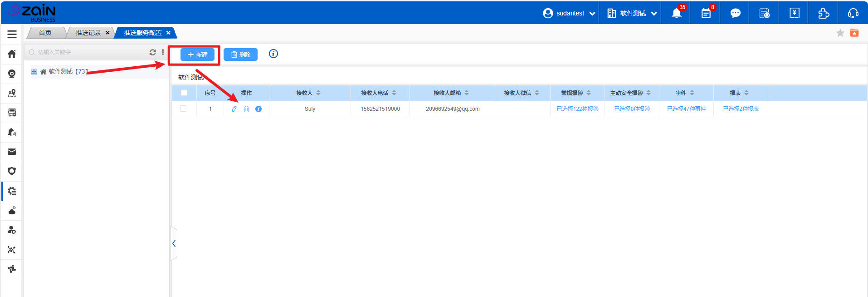
Task: Open the 已选择122种报警 link
Action: pos(577,109)
